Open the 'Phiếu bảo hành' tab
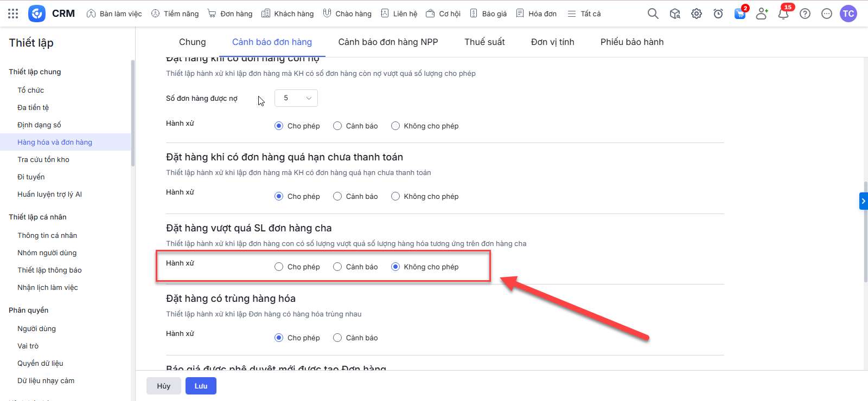Image resolution: width=868 pixels, height=401 pixels. pos(632,42)
